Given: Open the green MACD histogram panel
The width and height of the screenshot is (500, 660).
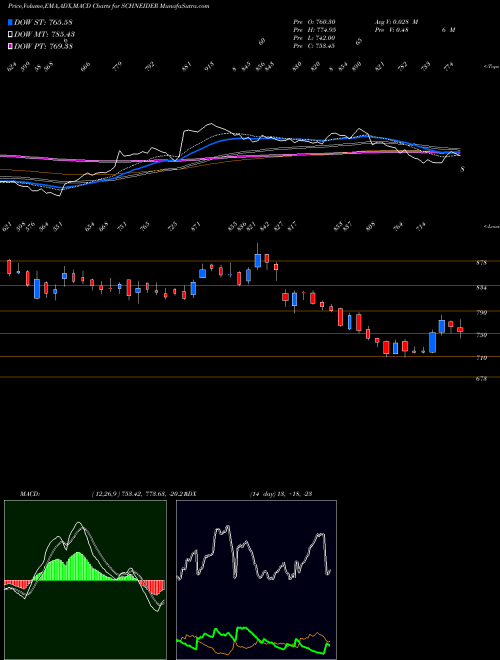Looking at the screenshot, I should click(x=85, y=580).
